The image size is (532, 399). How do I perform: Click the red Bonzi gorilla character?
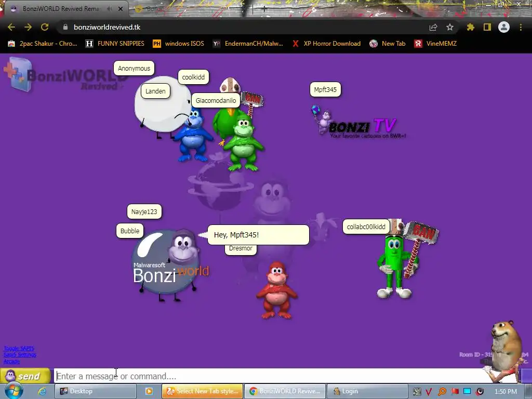coord(277,290)
